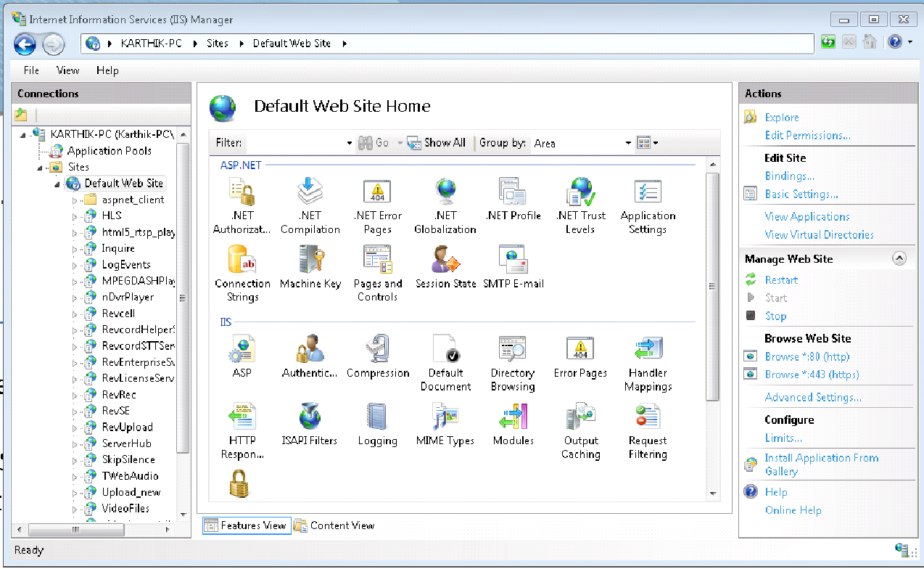
Task: Open the Authentication feature icon
Action: point(310,350)
